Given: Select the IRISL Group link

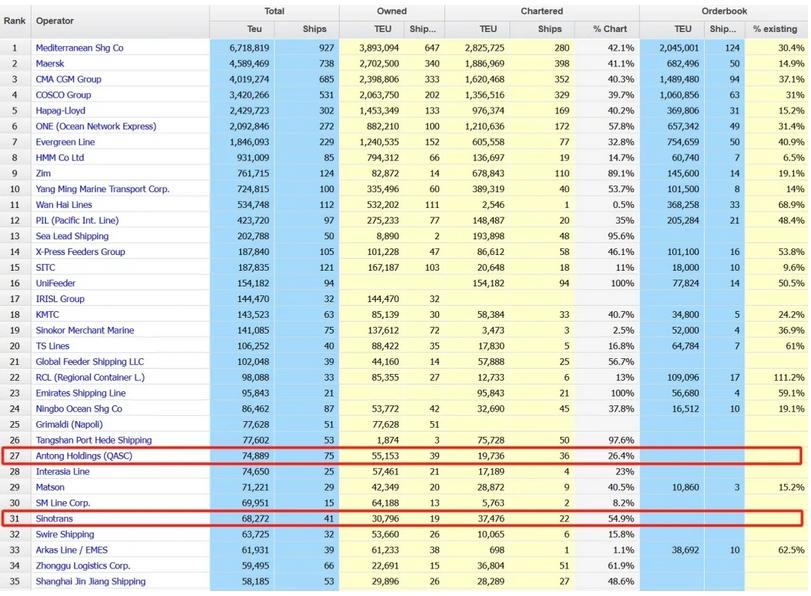Looking at the screenshot, I should tap(59, 299).
